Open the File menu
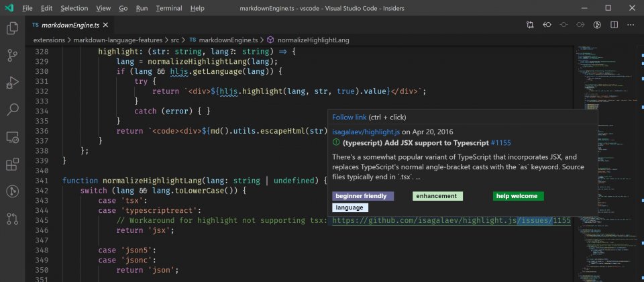This screenshot has width=644, height=282. click(28, 8)
